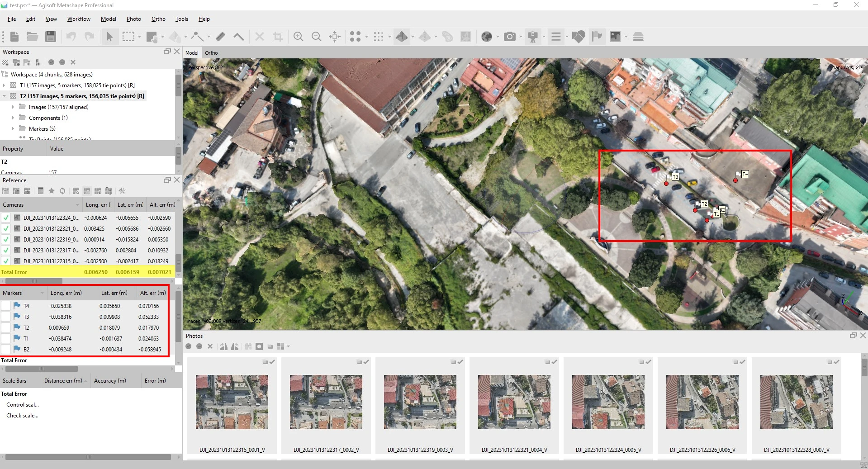Expand the Images (157/157 aligned) folder
868x469 pixels.
pos(13,107)
